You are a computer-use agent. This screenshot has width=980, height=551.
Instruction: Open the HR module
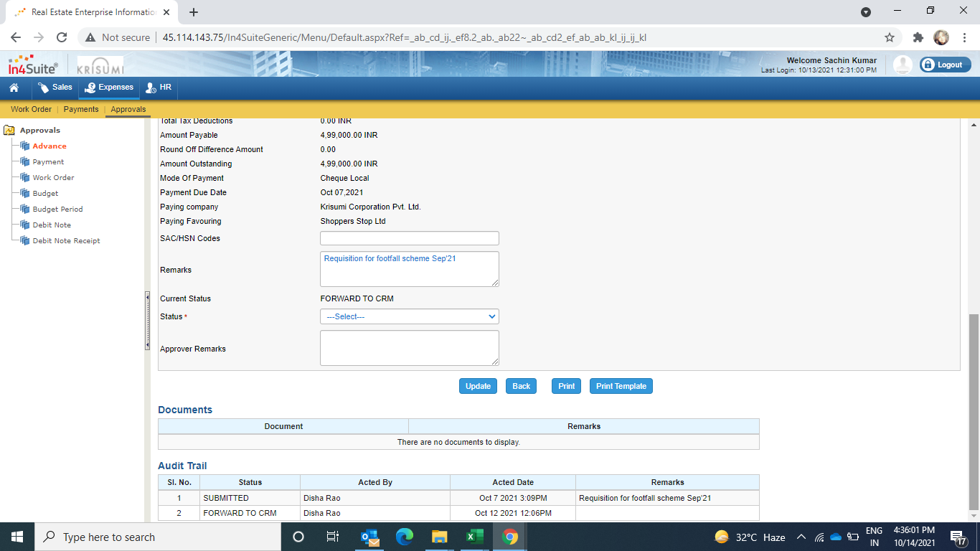pos(159,88)
